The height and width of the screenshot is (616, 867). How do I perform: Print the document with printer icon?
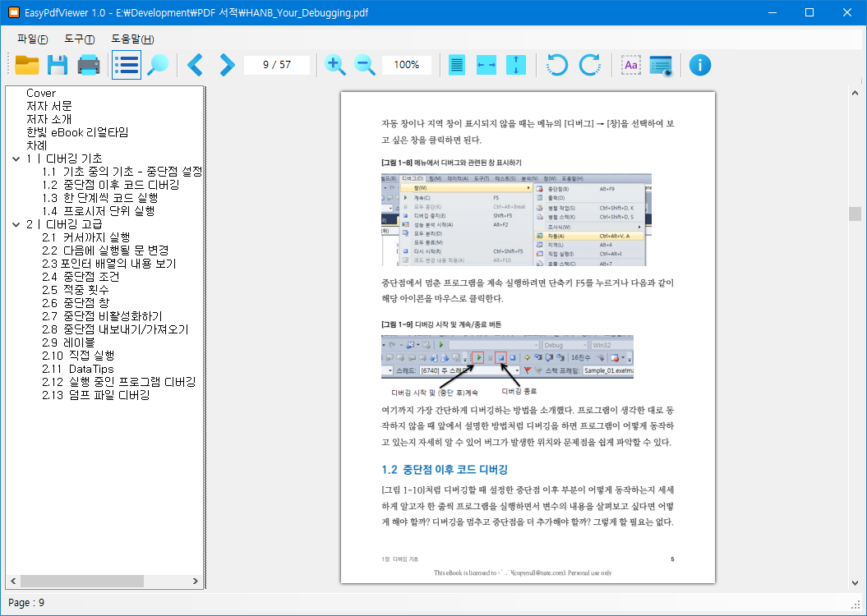click(x=89, y=65)
